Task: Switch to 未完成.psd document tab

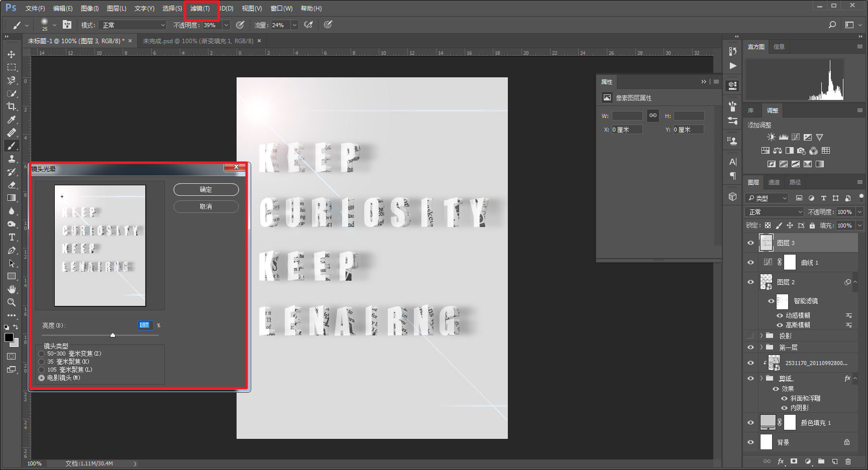Action: (198, 41)
